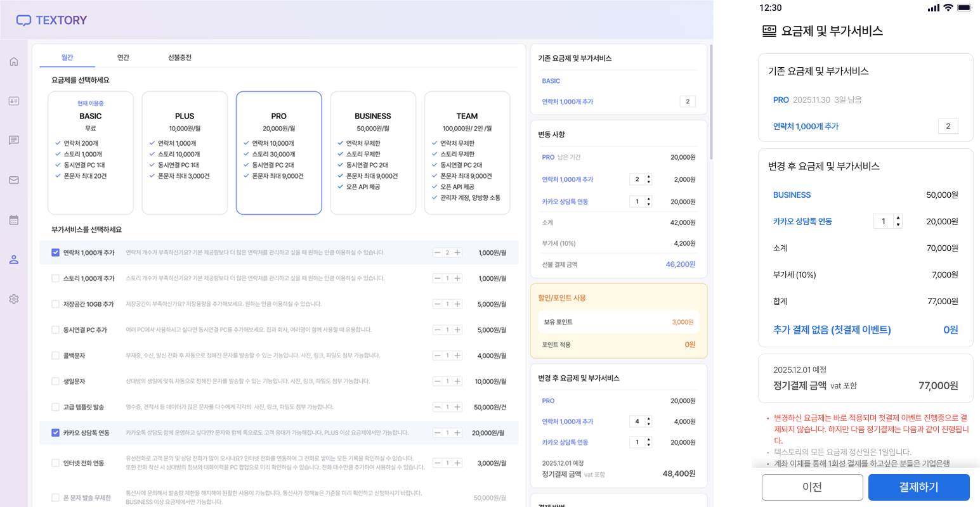
Task: Switch to the 선불충전 tab
Action: (180, 58)
